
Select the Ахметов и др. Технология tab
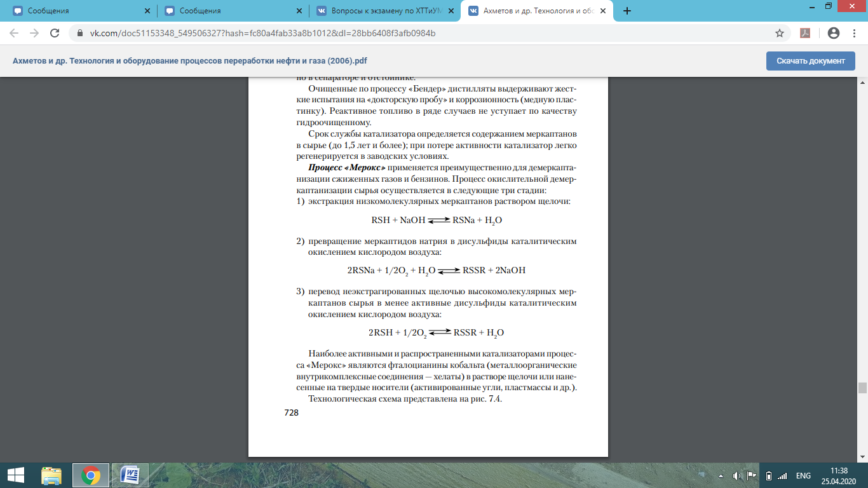pos(536,11)
